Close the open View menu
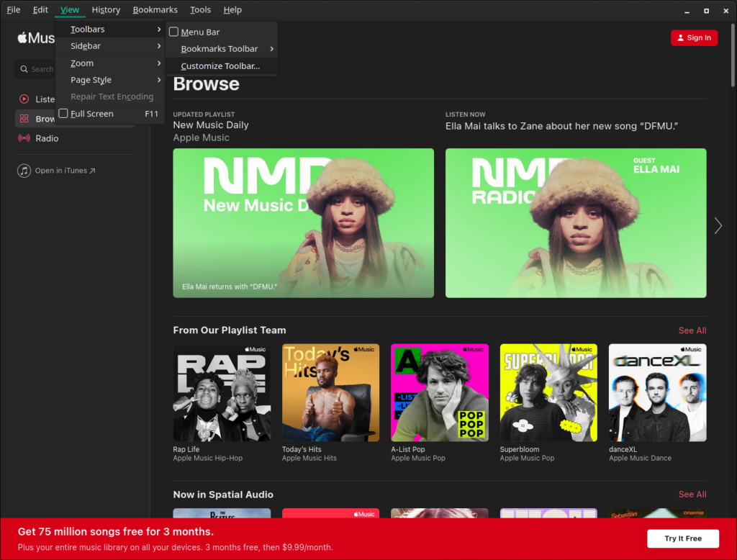 click(70, 9)
